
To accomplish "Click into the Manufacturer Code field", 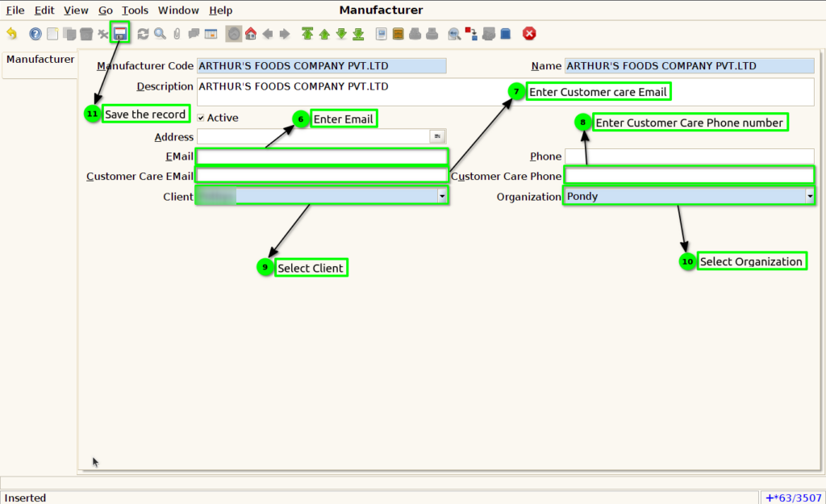I will coord(321,66).
